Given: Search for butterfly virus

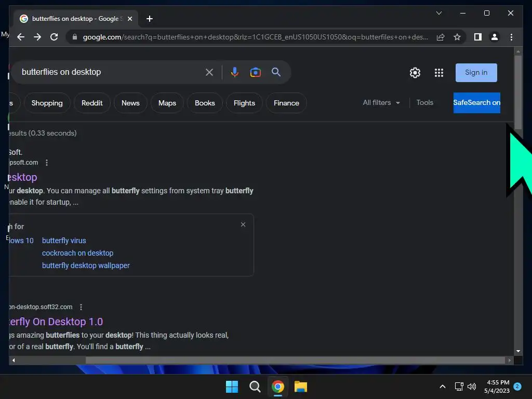Looking at the screenshot, I should tap(64, 241).
